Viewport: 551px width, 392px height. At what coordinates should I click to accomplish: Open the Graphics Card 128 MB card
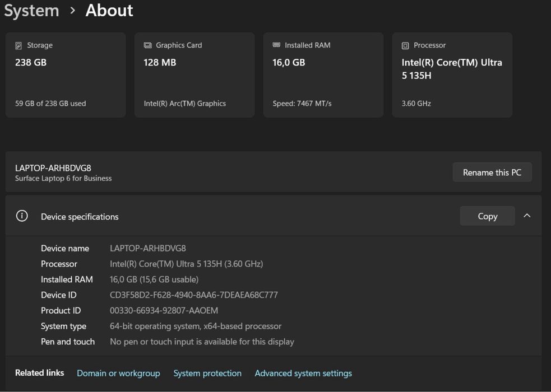coord(195,75)
